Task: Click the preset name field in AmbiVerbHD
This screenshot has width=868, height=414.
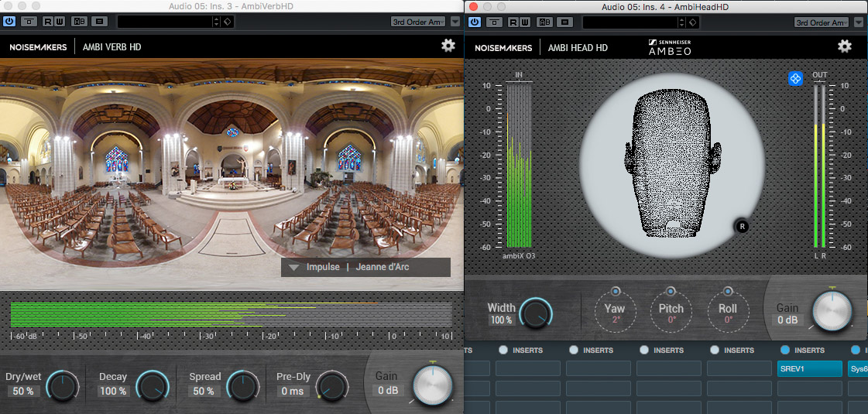Action: coord(165,22)
